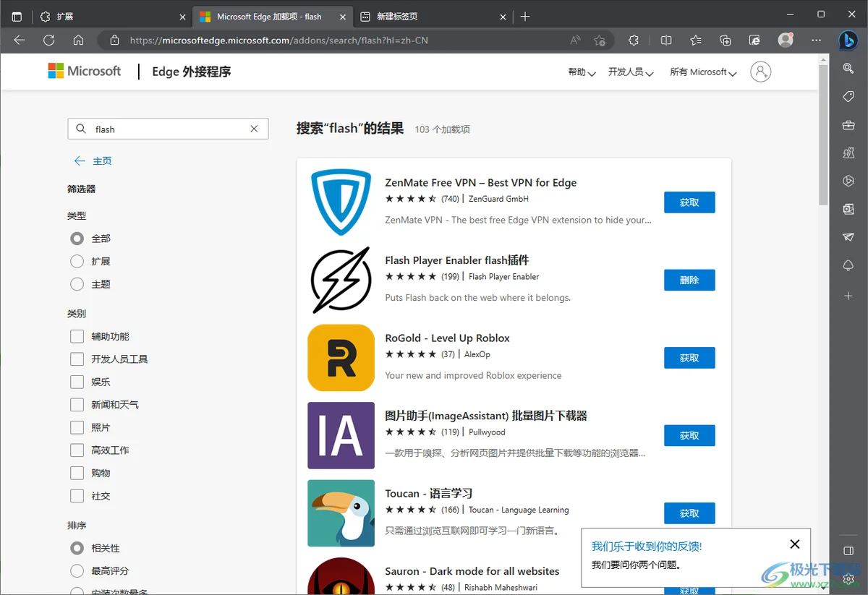Return to 主页 via the back link

(93, 160)
